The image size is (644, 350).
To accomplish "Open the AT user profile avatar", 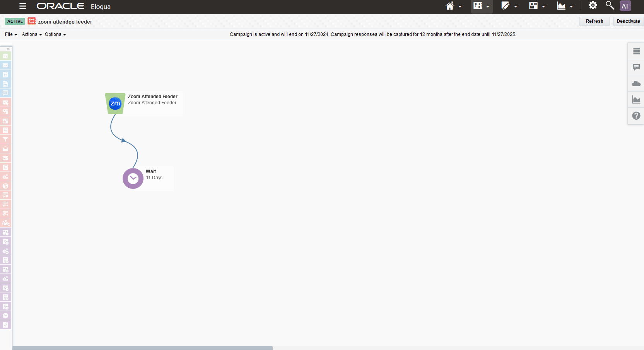I will (625, 6).
